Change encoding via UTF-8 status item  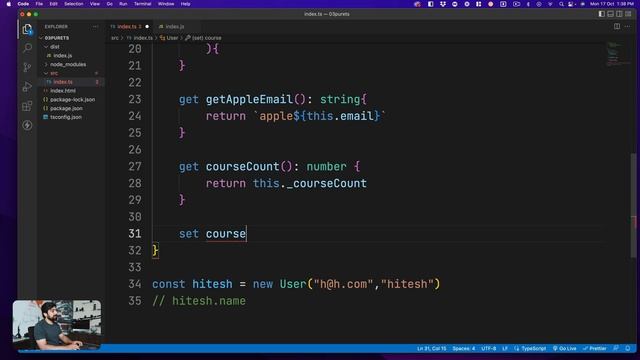(489, 349)
